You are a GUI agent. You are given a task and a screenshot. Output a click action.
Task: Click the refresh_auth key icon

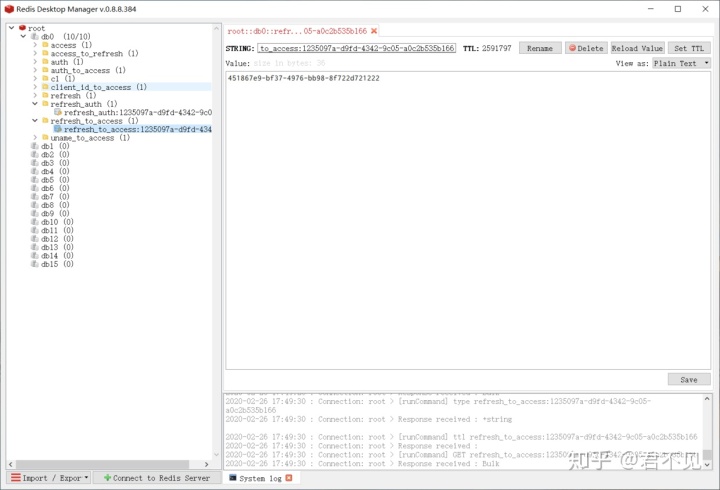(58, 112)
